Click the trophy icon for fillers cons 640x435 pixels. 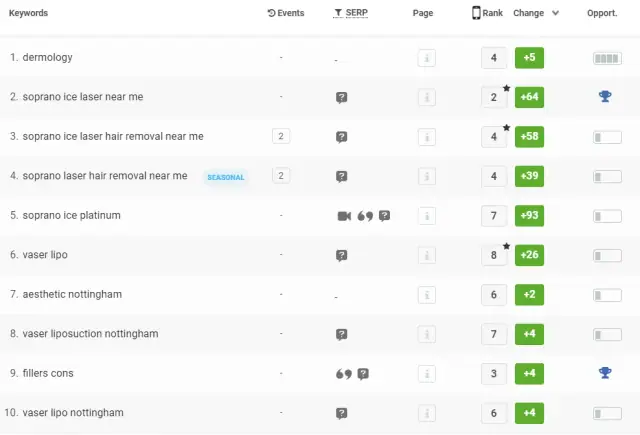[x=605, y=373]
